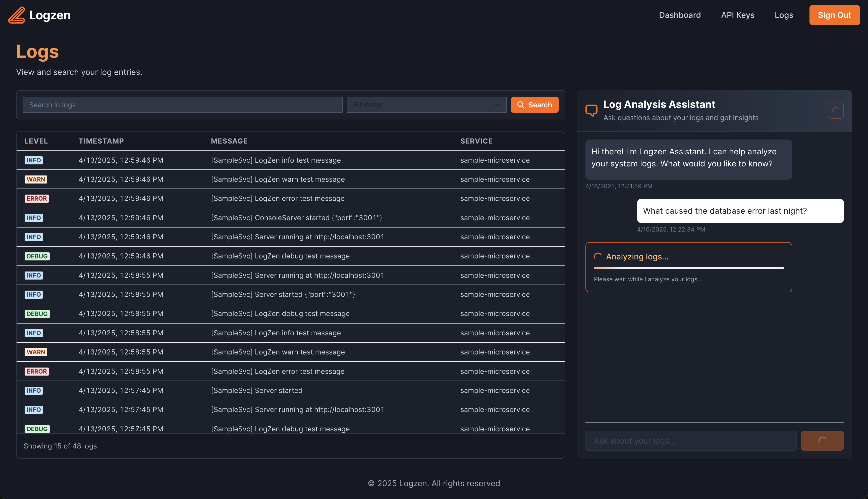868x499 pixels.
Task: Click the Ask about your logs input
Action: (691, 441)
